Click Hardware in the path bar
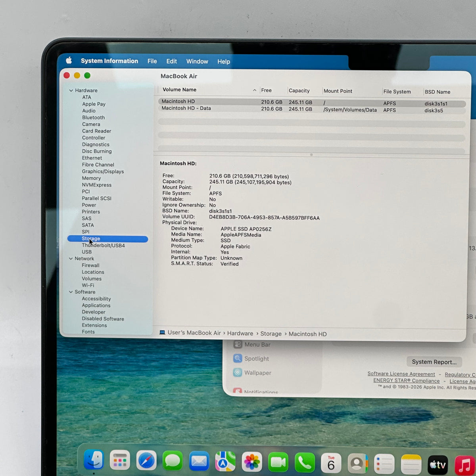This screenshot has width=476, height=476. click(240, 333)
